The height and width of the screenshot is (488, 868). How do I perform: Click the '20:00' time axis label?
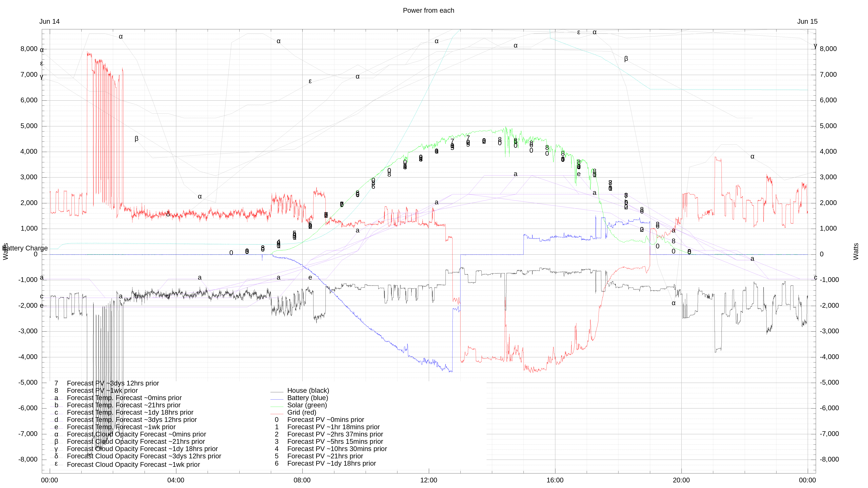[681, 480]
